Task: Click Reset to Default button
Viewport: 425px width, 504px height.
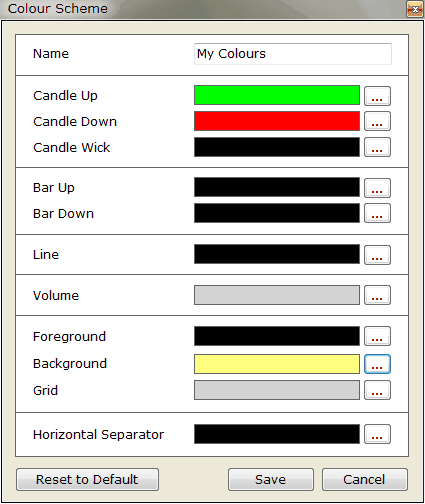Action: click(87, 479)
